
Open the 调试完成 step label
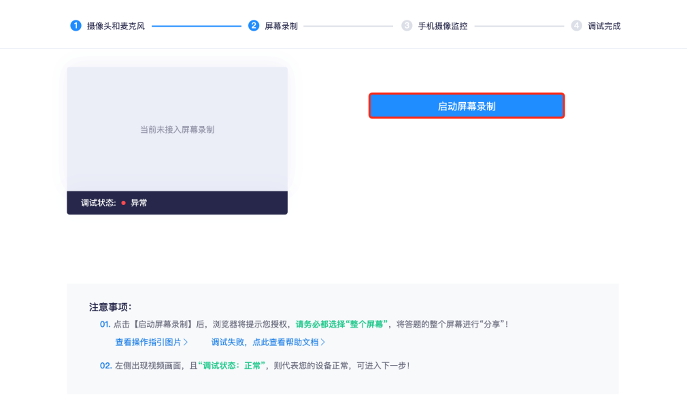click(x=604, y=25)
